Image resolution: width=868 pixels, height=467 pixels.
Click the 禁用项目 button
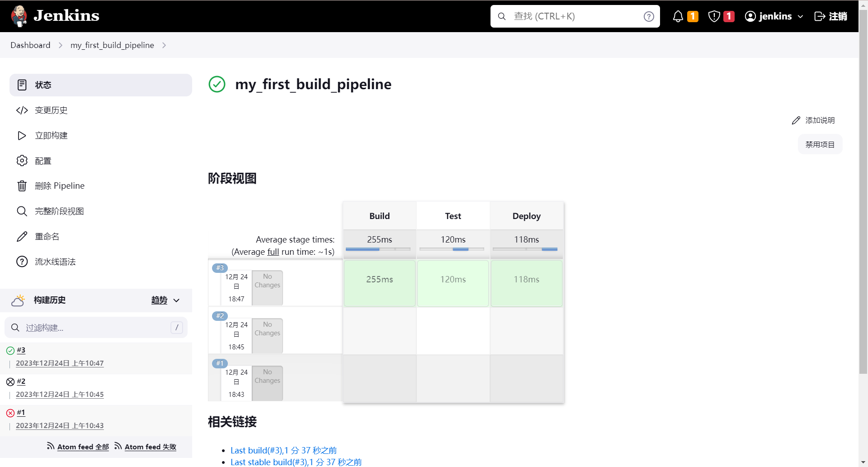point(820,144)
